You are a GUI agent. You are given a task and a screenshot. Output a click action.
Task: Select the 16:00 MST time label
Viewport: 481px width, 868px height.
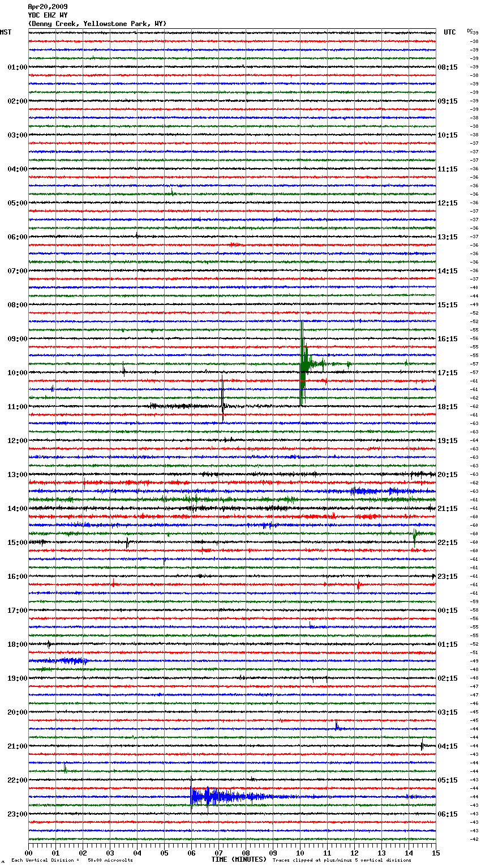coord(18,577)
